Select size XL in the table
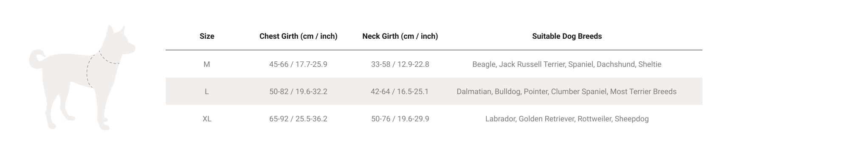This screenshot has height=155, width=868. click(x=207, y=119)
